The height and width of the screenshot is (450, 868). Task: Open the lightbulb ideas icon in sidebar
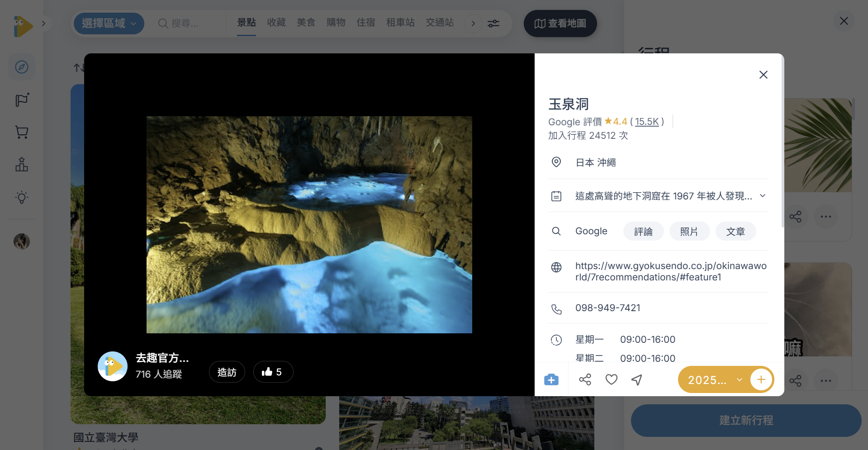click(x=22, y=197)
